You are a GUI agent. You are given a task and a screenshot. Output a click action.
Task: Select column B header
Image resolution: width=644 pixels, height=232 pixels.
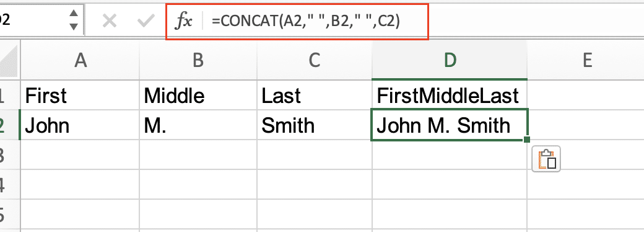[198, 61]
